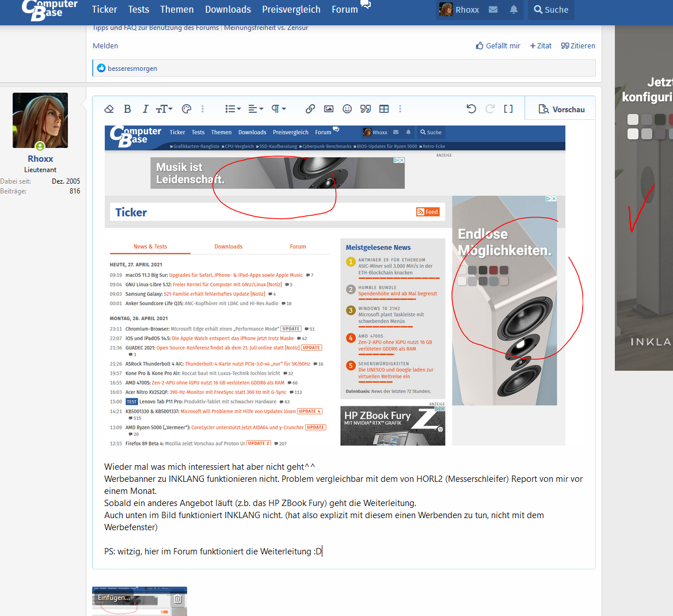
Task: Open Meinungsfreiheit vs. Zensur link
Action: 266,28
